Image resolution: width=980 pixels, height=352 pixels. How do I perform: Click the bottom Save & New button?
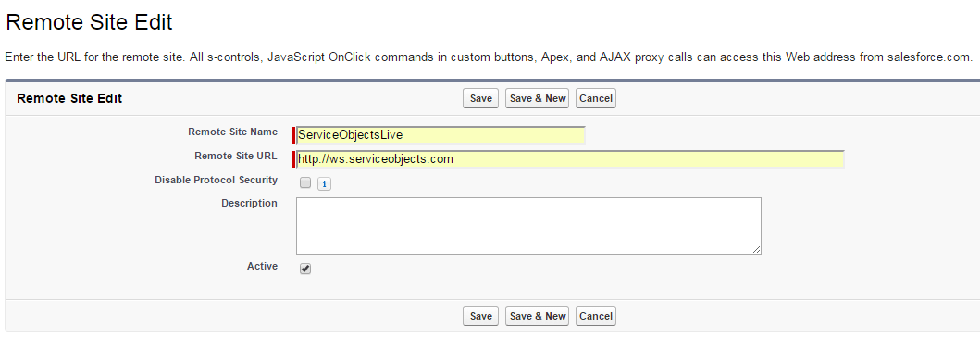pyautogui.click(x=538, y=316)
